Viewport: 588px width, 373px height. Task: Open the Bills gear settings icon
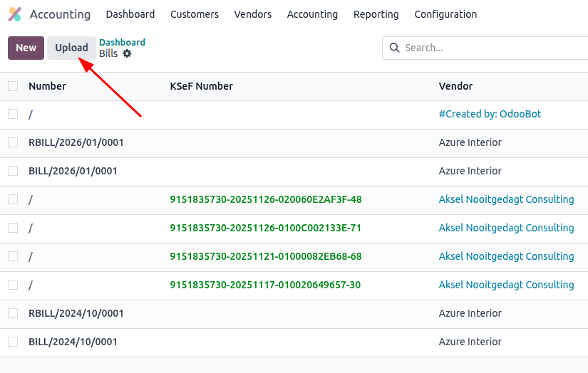point(127,53)
